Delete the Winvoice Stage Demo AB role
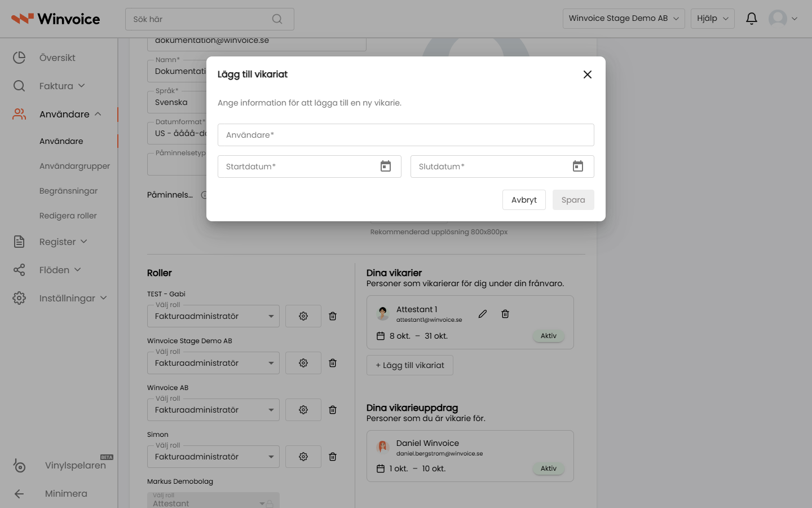The image size is (812, 508). pyautogui.click(x=333, y=363)
